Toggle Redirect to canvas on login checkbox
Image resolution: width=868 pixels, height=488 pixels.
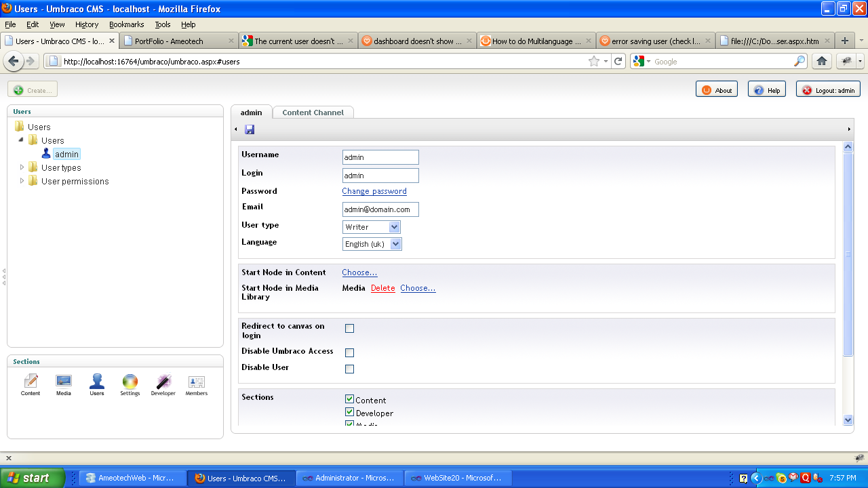(350, 329)
